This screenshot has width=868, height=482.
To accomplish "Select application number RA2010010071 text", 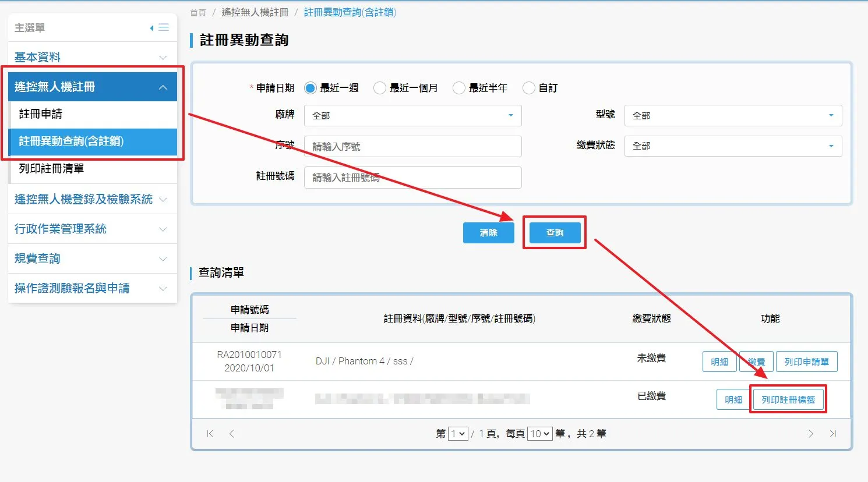I will pyautogui.click(x=249, y=355).
